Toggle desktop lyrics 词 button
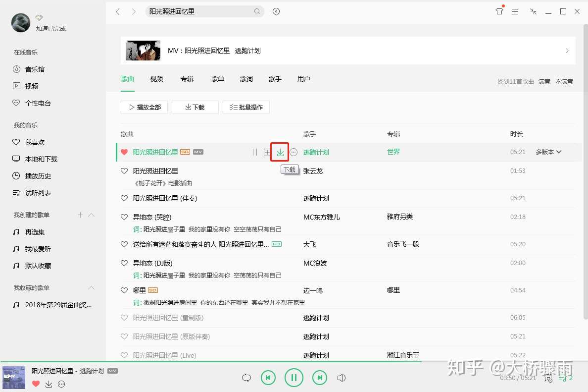The image size is (588, 392). click(x=548, y=378)
